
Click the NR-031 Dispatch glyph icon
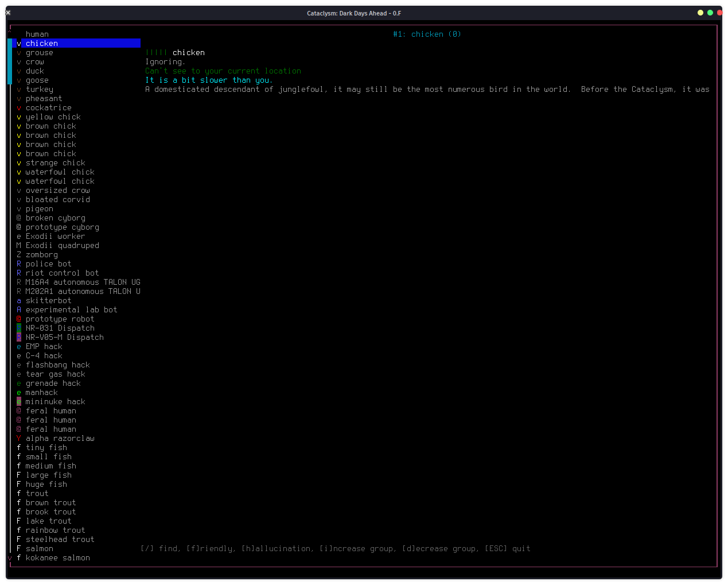click(x=18, y=328)
